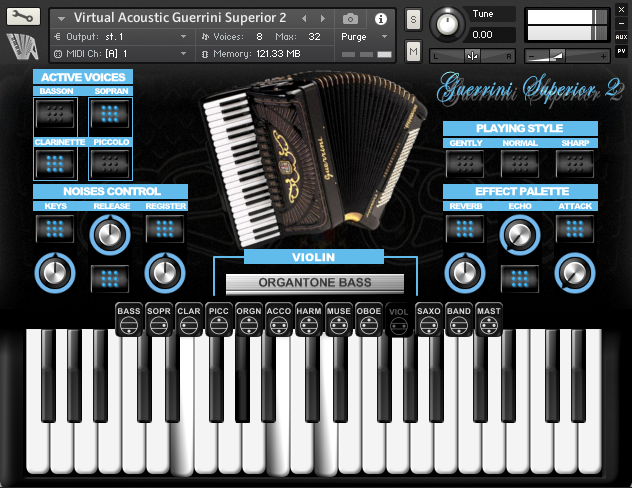
Task: Click the ORGANTONE BASS preset display
Action: point(315,282)
